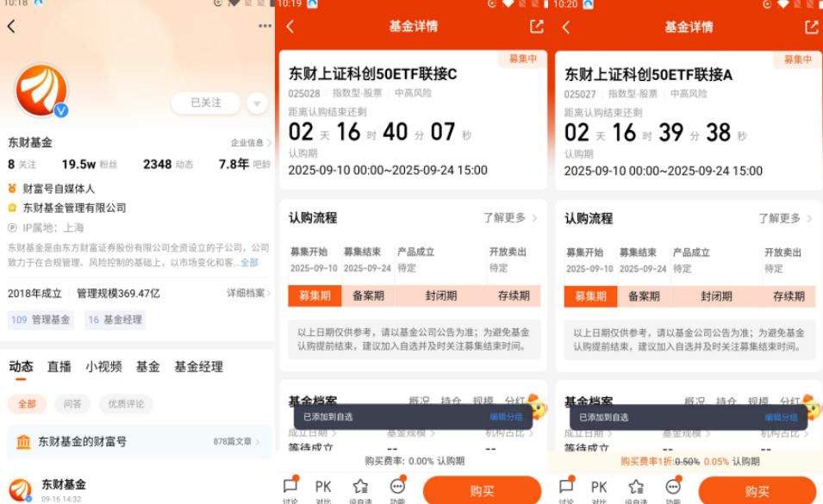Share the 联接C fund detail page

point(536,26)
